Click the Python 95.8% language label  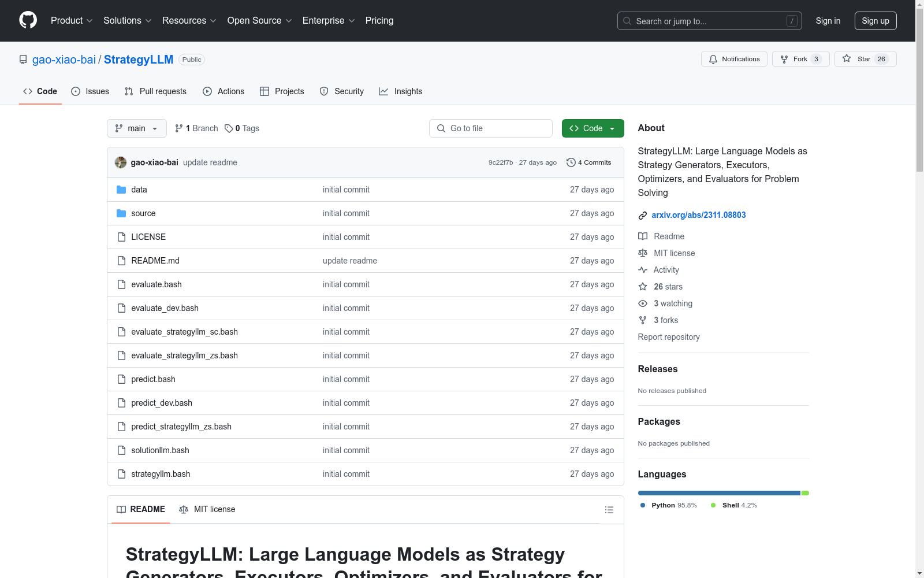669,505
